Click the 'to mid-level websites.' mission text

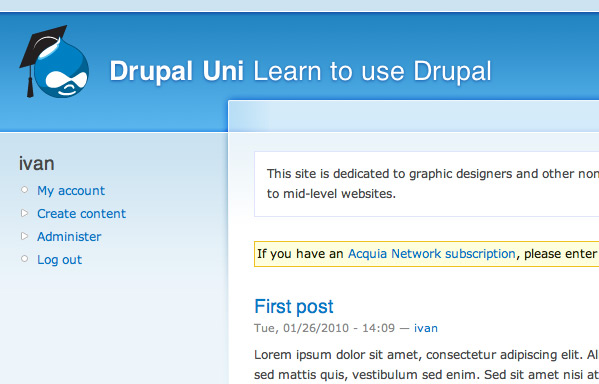(x=331, y=194)
